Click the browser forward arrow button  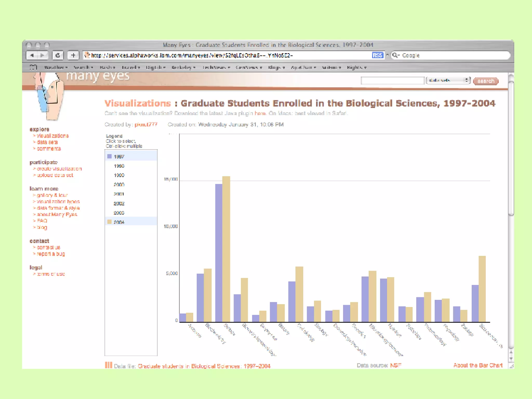pos(43,55)
